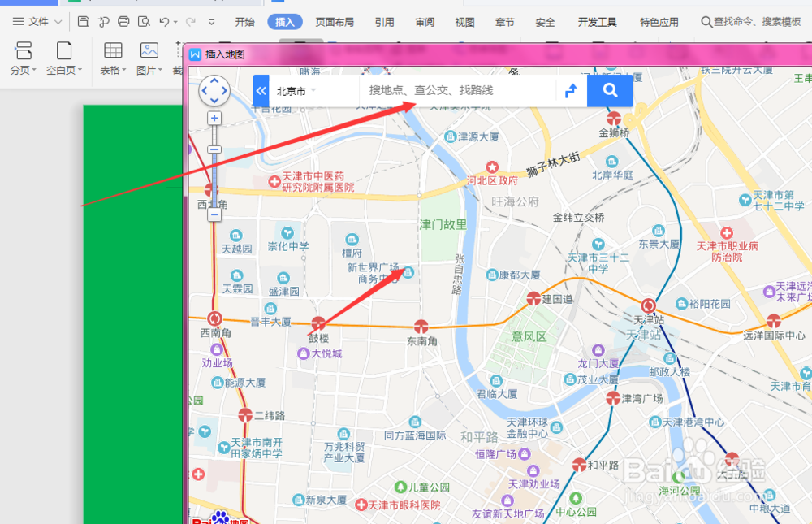Click the 查找命令 search box

tap(751, 22)
